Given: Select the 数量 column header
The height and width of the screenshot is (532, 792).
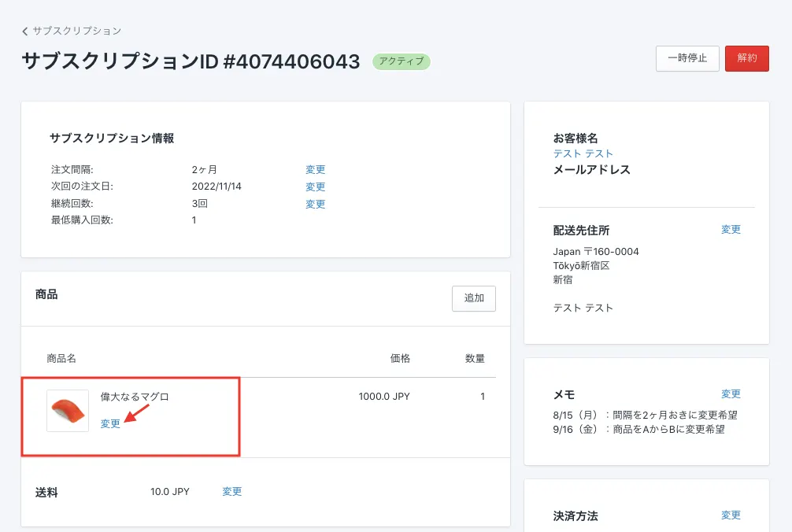Looking at the screenshot, I should (475, 358).
